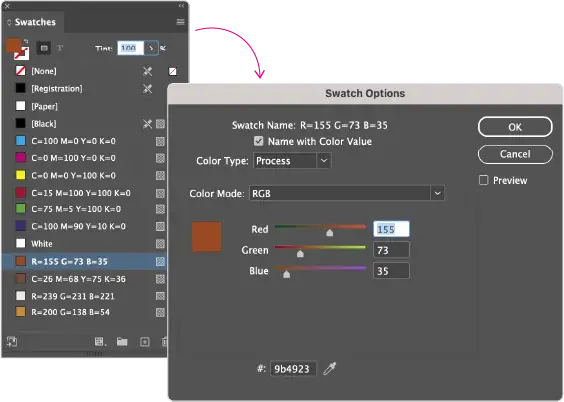Click the Cancel button
The width and height of the screenshot is (564, 402).
pos(515,154)
